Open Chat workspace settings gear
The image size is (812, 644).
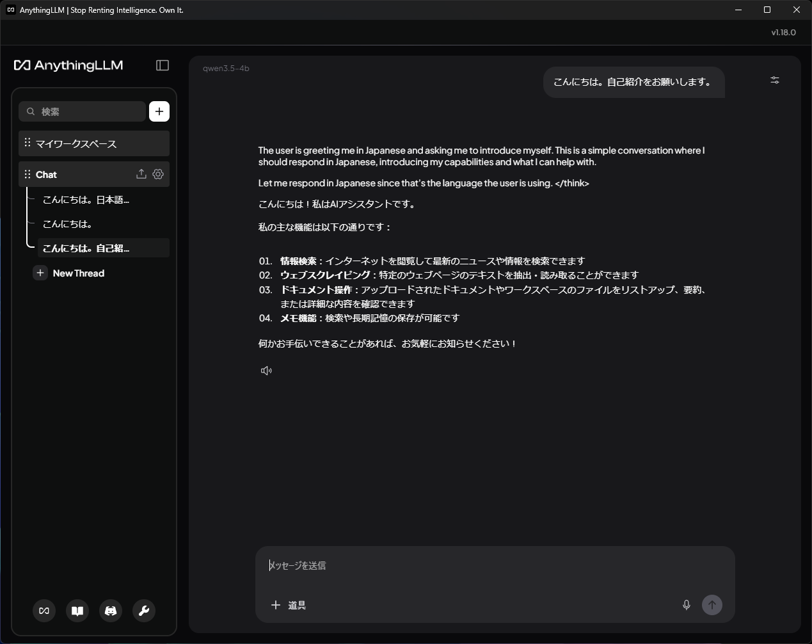click(158, 174)
